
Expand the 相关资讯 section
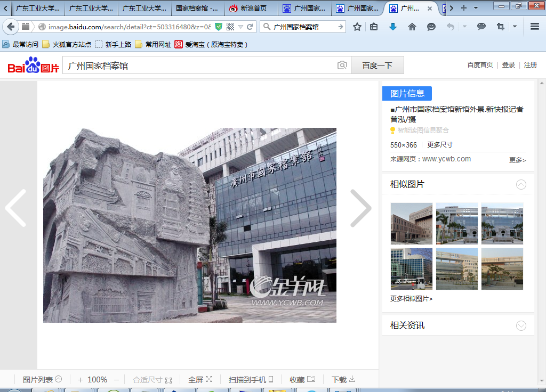click(521, 325)
